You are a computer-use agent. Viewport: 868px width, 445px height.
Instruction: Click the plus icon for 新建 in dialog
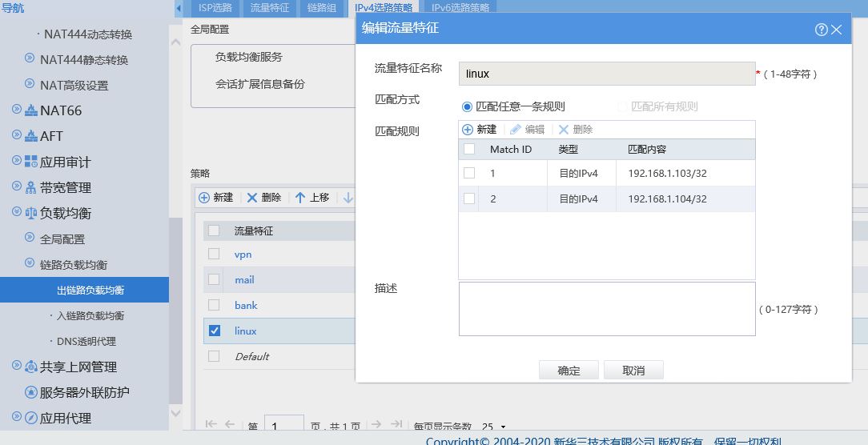pyautogui.click(x=468, y=130)
